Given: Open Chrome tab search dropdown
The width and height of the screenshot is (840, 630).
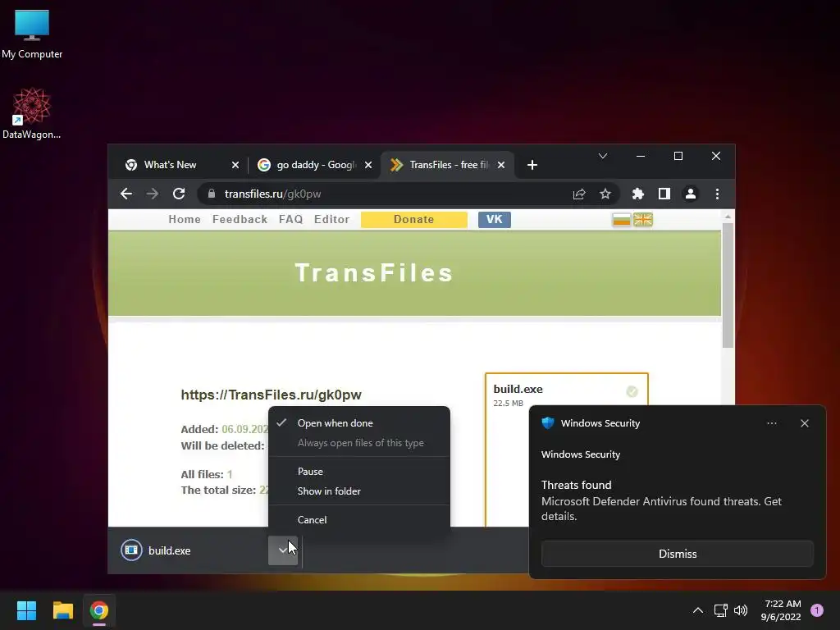Looking at the screenshot, I should (x=603, y=156).
